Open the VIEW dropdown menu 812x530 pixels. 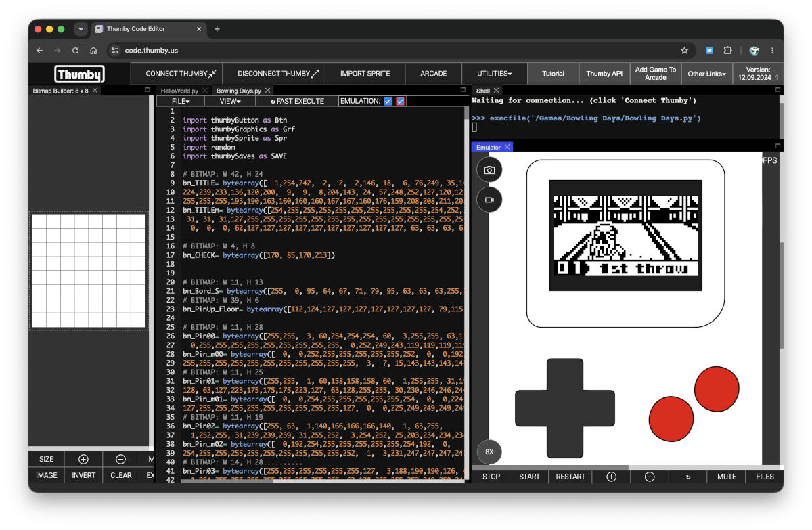[230, 101]
